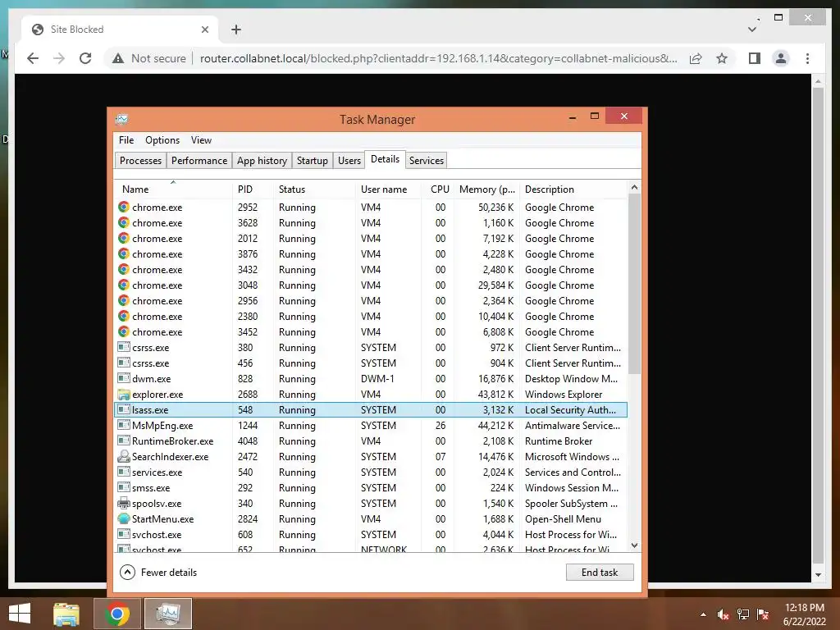Click the Chrome address bar URL

pos(438,58)
